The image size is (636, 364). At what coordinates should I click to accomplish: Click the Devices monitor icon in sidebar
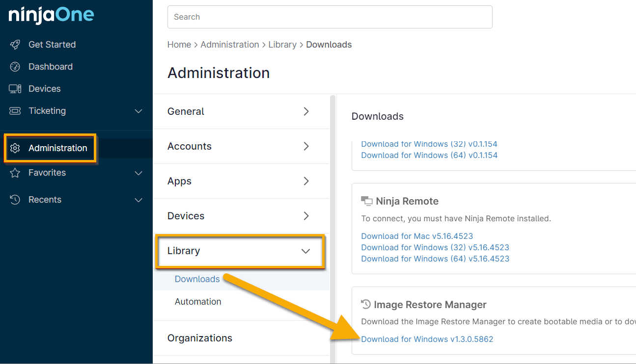15,89
